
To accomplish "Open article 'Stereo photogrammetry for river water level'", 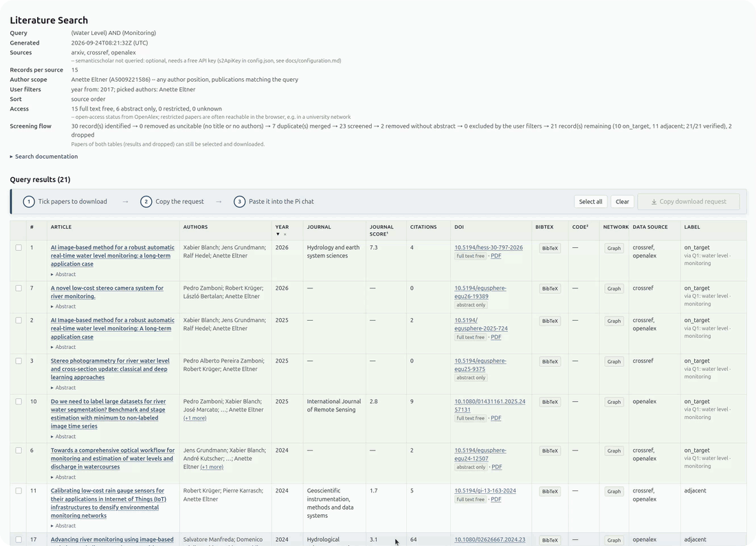I will pyautogui.click(x=110, y=369).
